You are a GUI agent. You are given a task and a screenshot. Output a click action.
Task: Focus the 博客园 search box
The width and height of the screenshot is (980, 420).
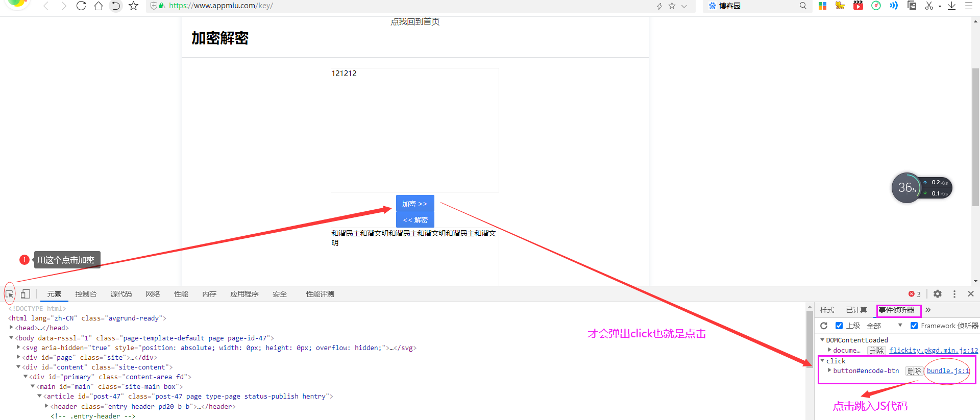pyautogui.click(x=757, y=6)
